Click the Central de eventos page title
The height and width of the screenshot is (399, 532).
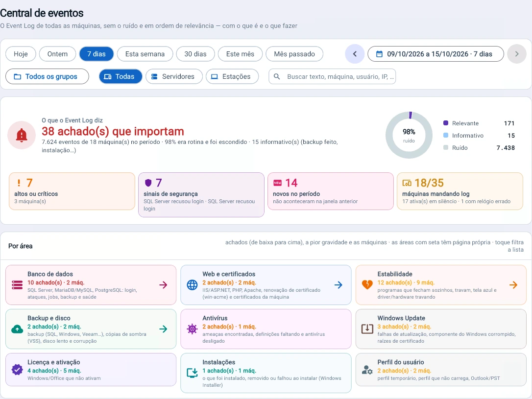click(42, 13)
